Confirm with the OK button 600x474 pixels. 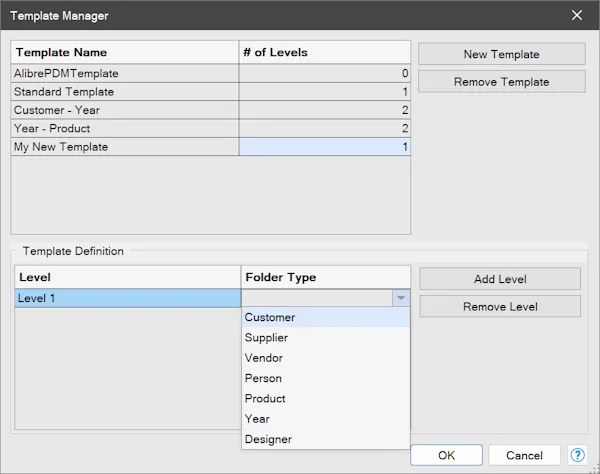(x=446, y=455)
